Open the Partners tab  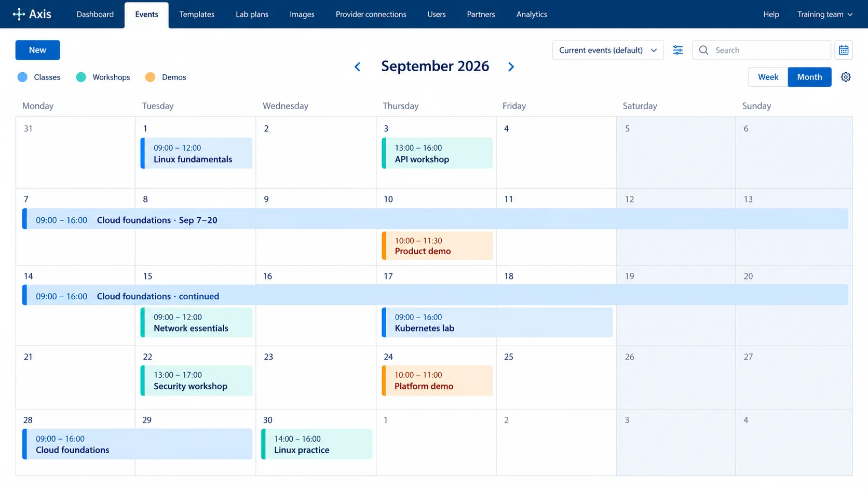click(x=481, y=14)
